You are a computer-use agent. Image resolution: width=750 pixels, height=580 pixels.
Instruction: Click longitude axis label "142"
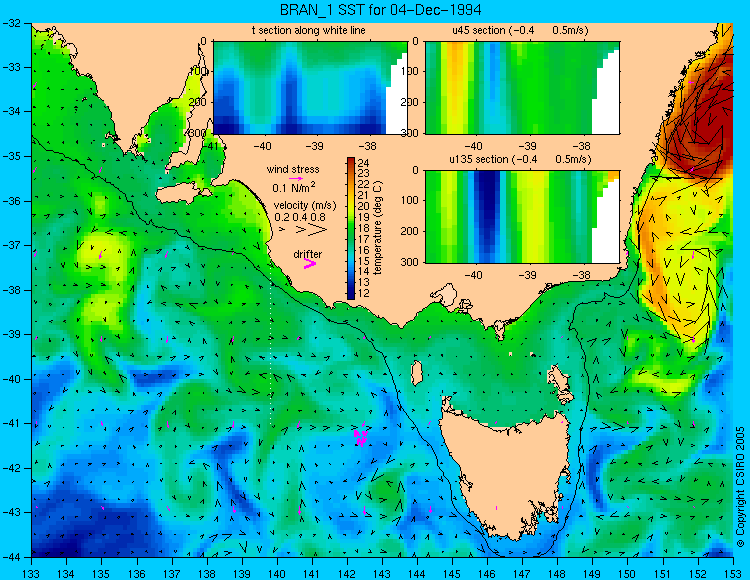pyautogui.click(x=347, y=574)
